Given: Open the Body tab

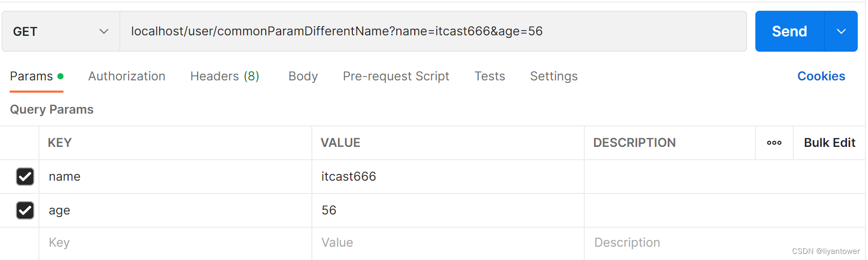Looking at the screenshot, I should [x=303, y=76].
